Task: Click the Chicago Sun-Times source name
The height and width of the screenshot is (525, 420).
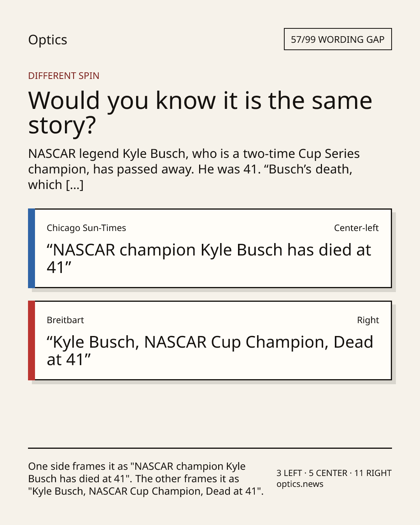Action: point(86,228)
